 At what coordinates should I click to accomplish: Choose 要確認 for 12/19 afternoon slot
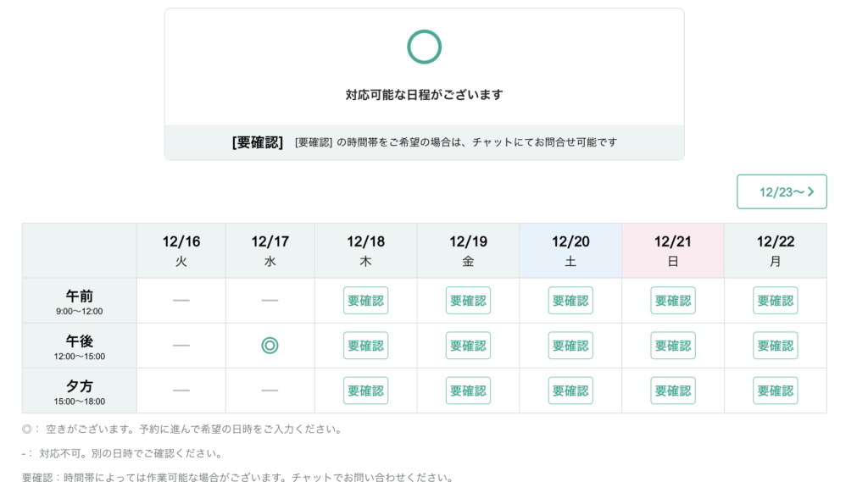coord(468,346)
